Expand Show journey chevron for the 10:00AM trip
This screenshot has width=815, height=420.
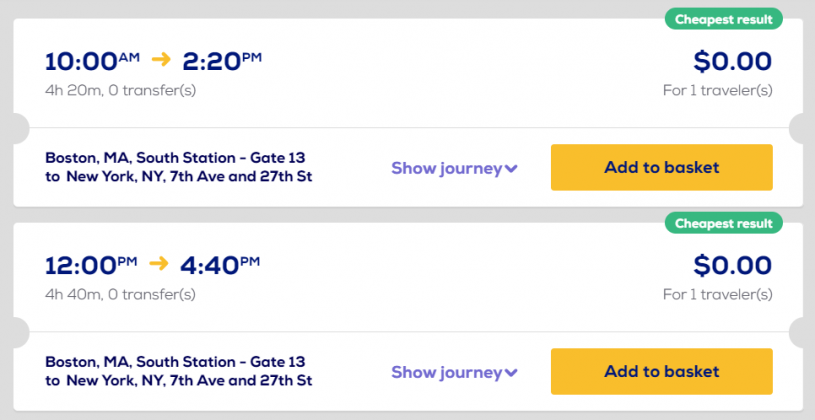(x=512, y=168)
